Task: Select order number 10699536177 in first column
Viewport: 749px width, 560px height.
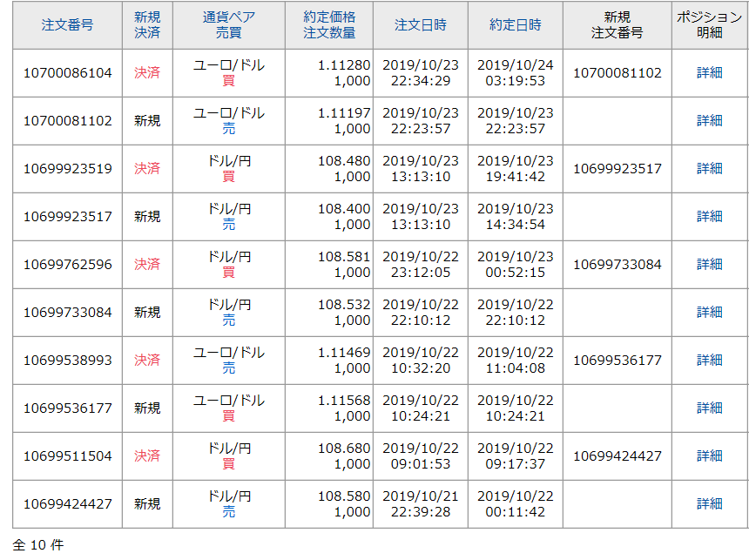Action: coord(67,408)
